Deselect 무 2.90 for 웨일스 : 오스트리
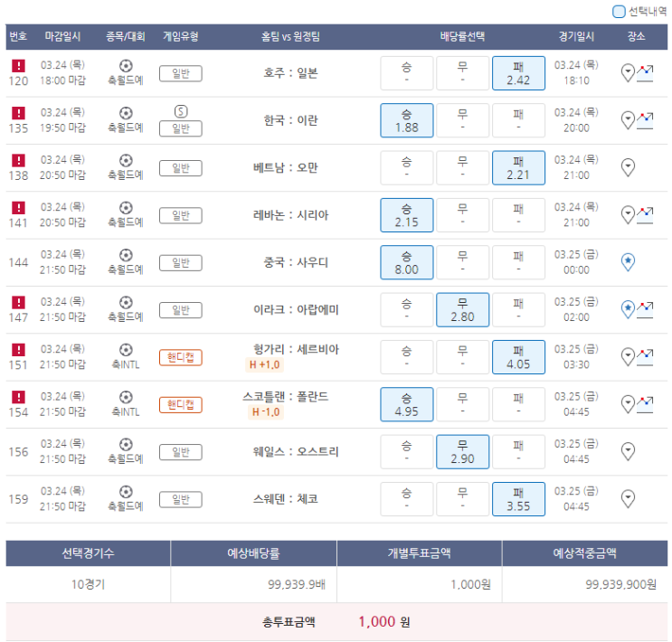This screenshot has width=672, height=642. [462, 452]
